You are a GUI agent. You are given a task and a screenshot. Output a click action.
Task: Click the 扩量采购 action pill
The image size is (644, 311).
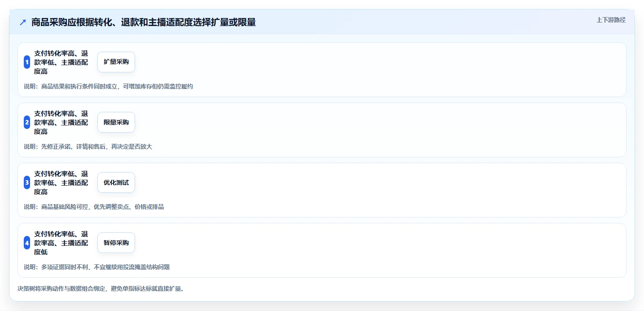click(x=116, y=62)
